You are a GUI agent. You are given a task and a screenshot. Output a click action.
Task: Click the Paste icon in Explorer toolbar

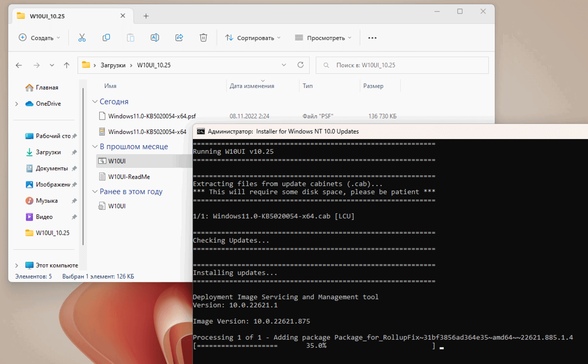click(131, 37)
